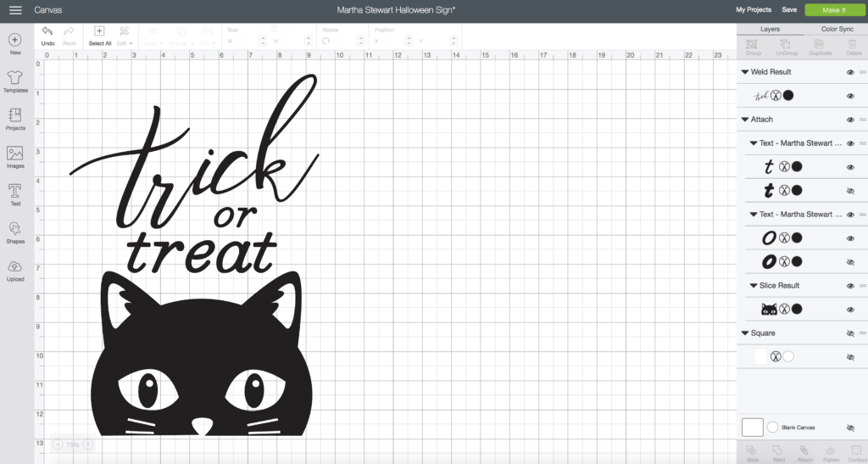
Task: Switch to the Layers tab
Action: coord(770,30)
